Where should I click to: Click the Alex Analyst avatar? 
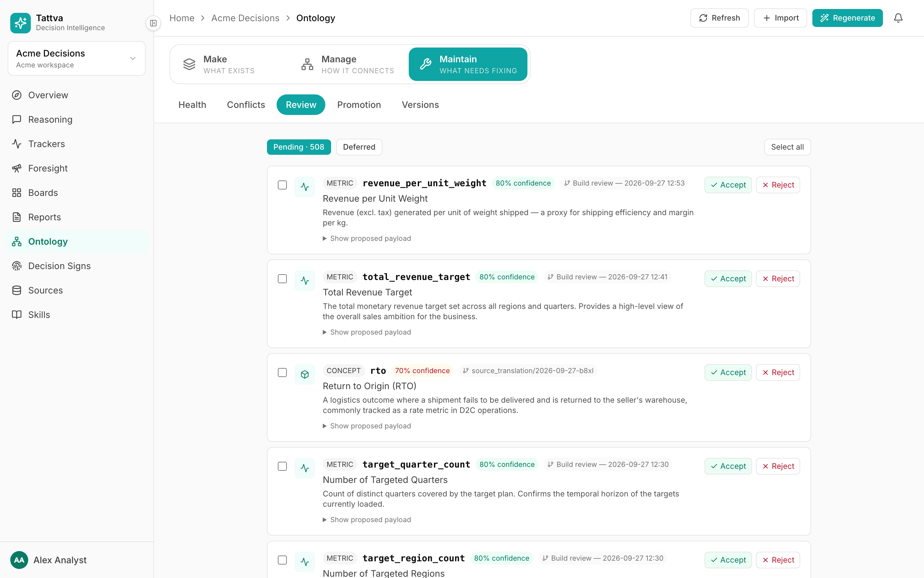click(19, 560)
